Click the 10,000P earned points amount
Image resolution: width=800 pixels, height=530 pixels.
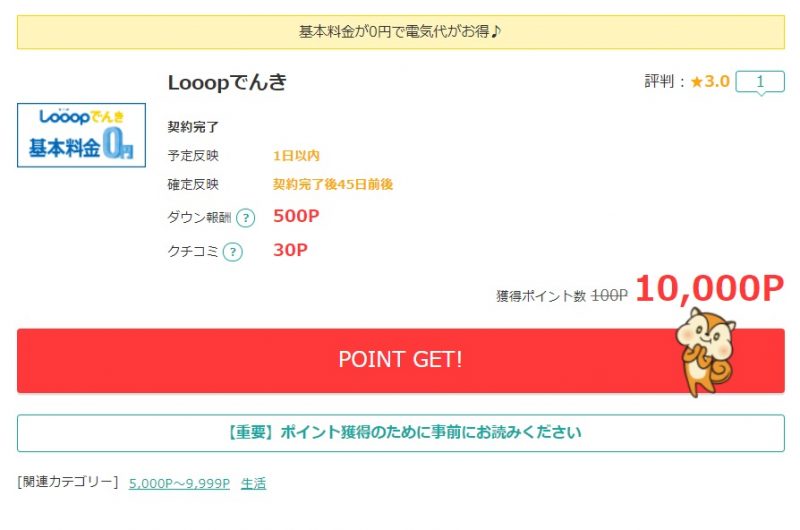[709, 289]
